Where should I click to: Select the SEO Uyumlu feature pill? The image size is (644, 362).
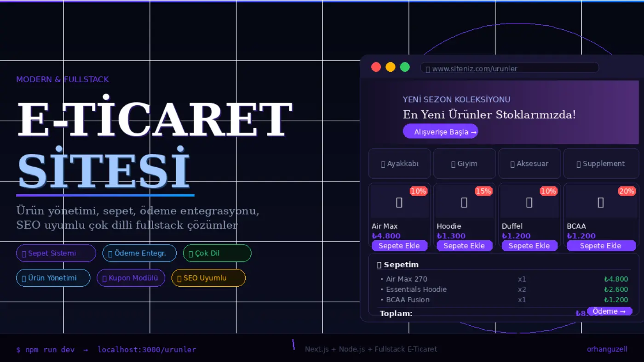(208, 278)
